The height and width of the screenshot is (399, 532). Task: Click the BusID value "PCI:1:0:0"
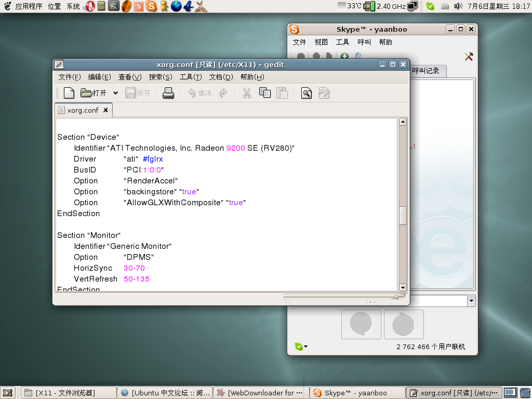143,170
